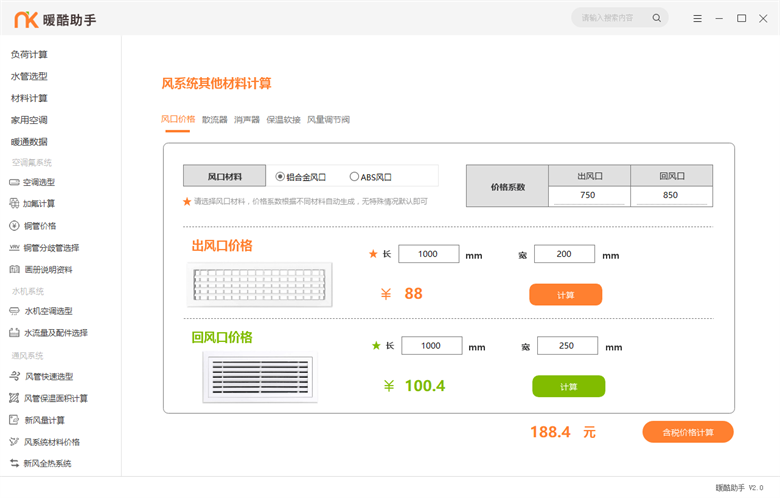Click the 回风口 width field showing 250
This screenshot has width=780, height=498.
[x=567, y=345]
